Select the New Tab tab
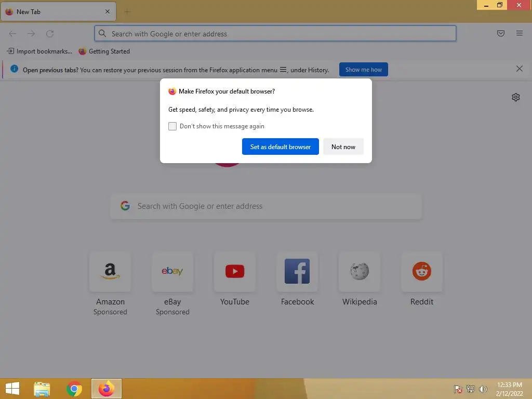532x399 pixels. pyautogui.click(x=58, y=12)
